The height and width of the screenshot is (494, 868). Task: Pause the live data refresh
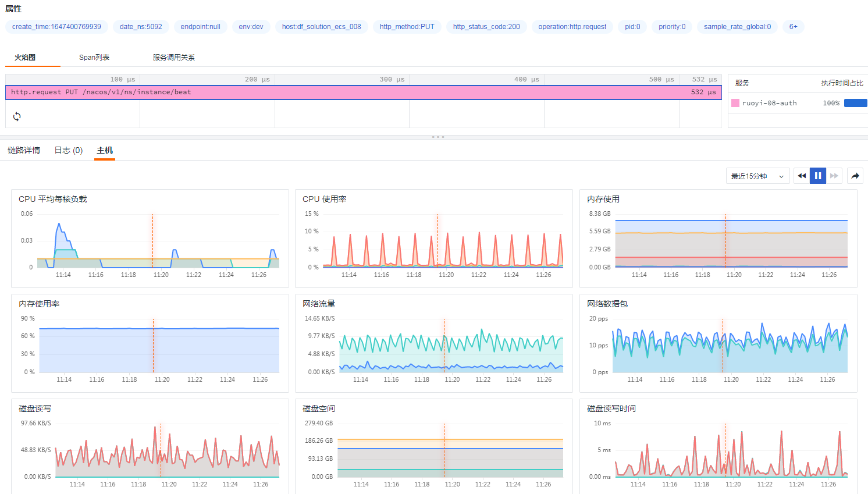(817, 175)
